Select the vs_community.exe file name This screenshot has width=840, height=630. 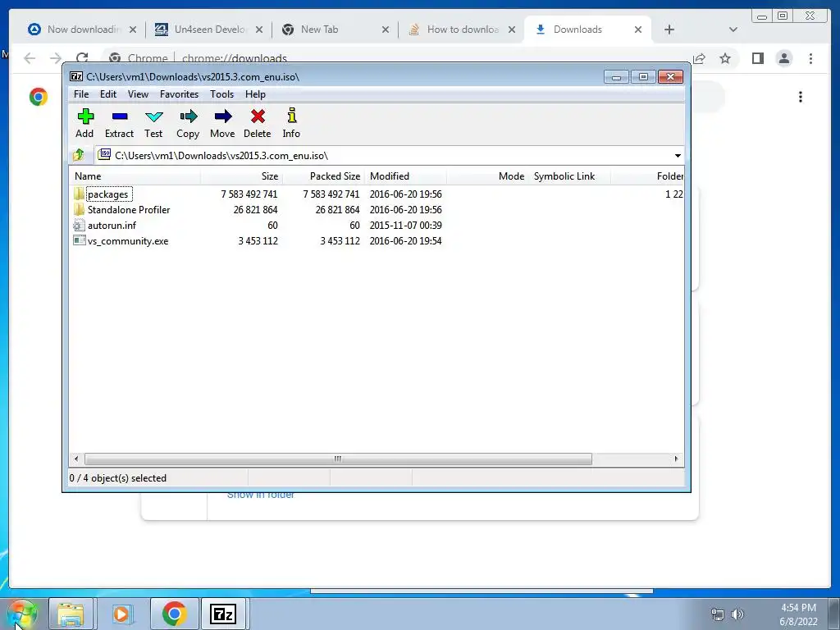click(x=128, y=241)
